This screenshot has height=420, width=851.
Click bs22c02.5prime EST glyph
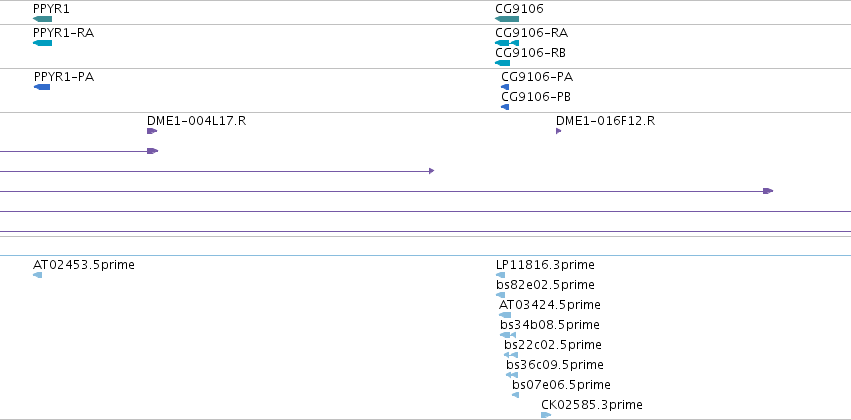click(x=511, y=355)
